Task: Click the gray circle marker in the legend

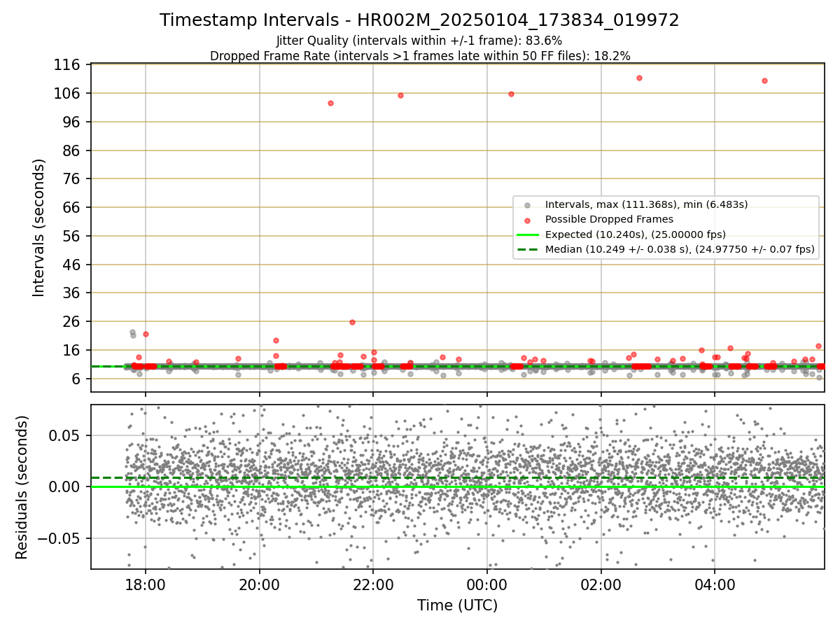Action: click(x=527, y=205)
